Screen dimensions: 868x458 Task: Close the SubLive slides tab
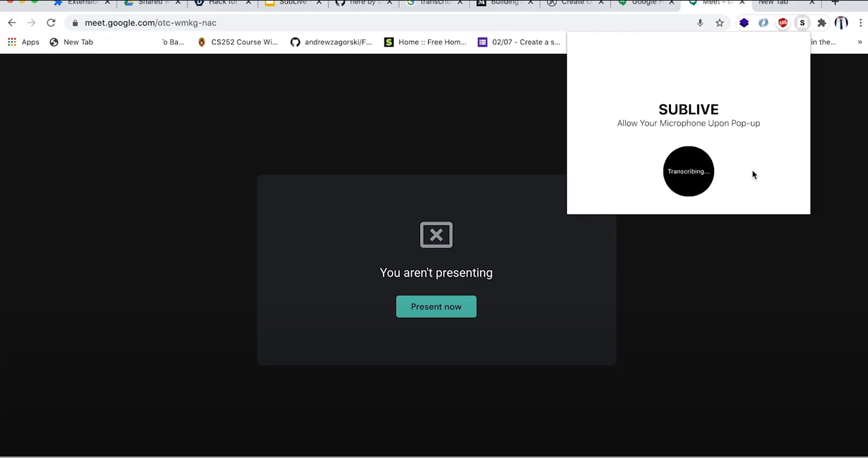(x=319, y=3)
